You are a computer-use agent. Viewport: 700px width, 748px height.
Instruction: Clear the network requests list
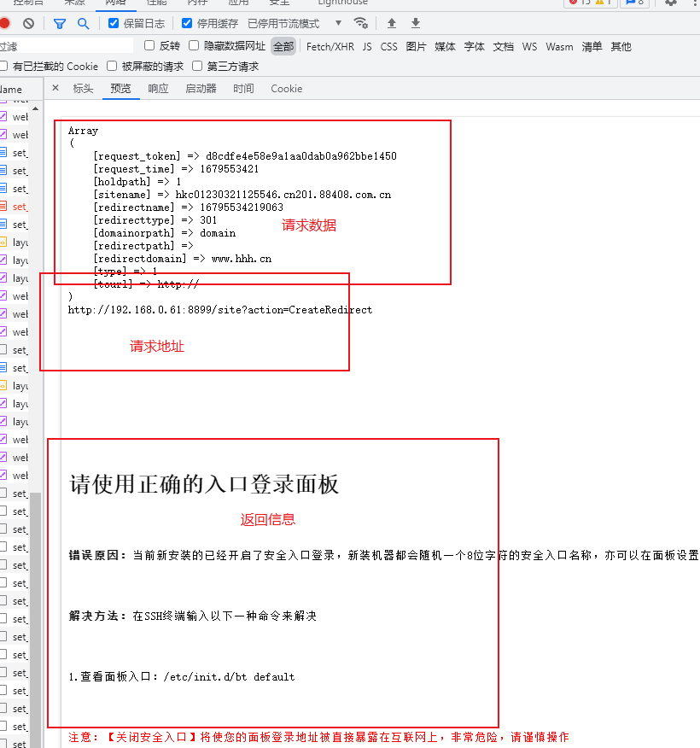pos(26,23)
